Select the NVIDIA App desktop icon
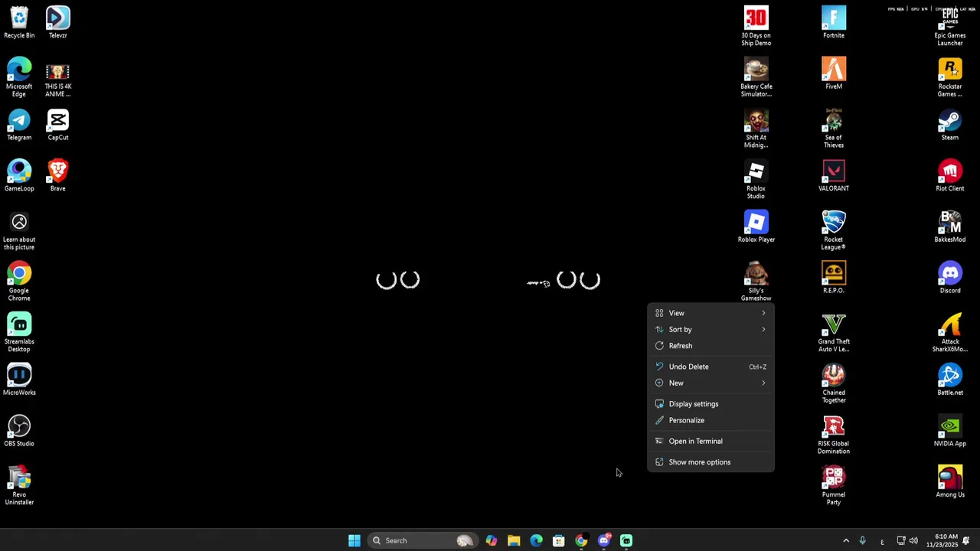This screenshot has width=980, height=551. coord(950,431)
